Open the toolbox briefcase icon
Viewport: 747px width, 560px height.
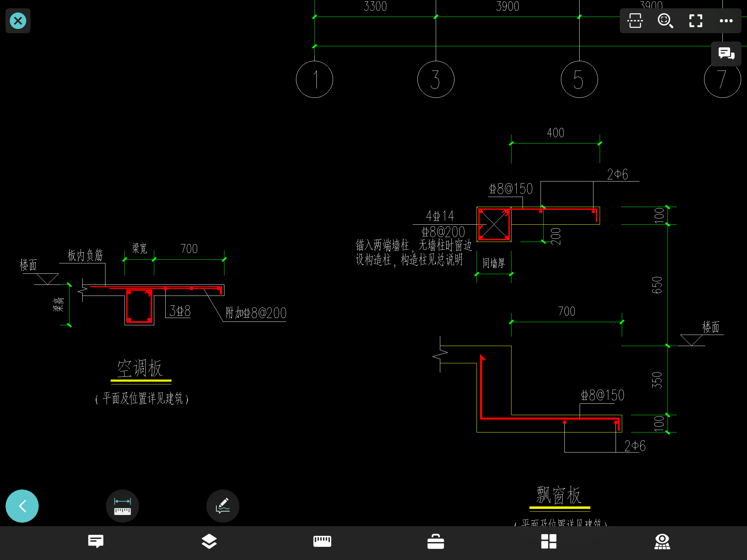[436, 541]
